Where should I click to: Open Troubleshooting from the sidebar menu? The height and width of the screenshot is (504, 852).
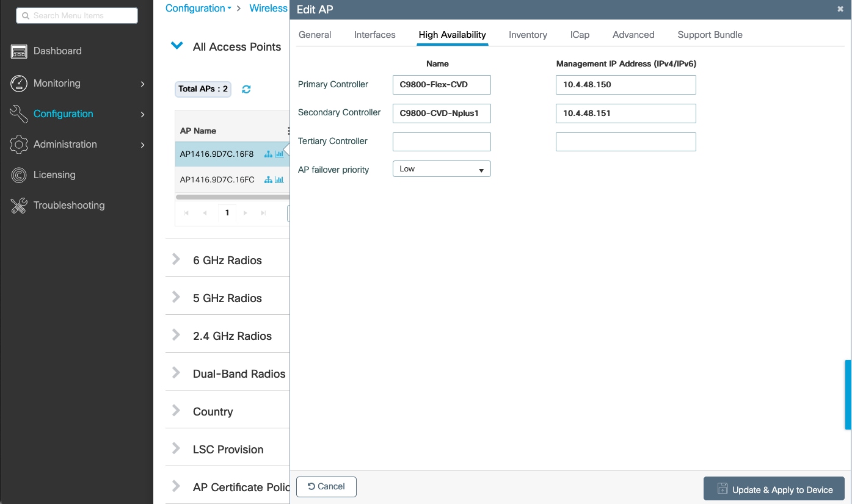pyautogui.click(x=69, y=206)
